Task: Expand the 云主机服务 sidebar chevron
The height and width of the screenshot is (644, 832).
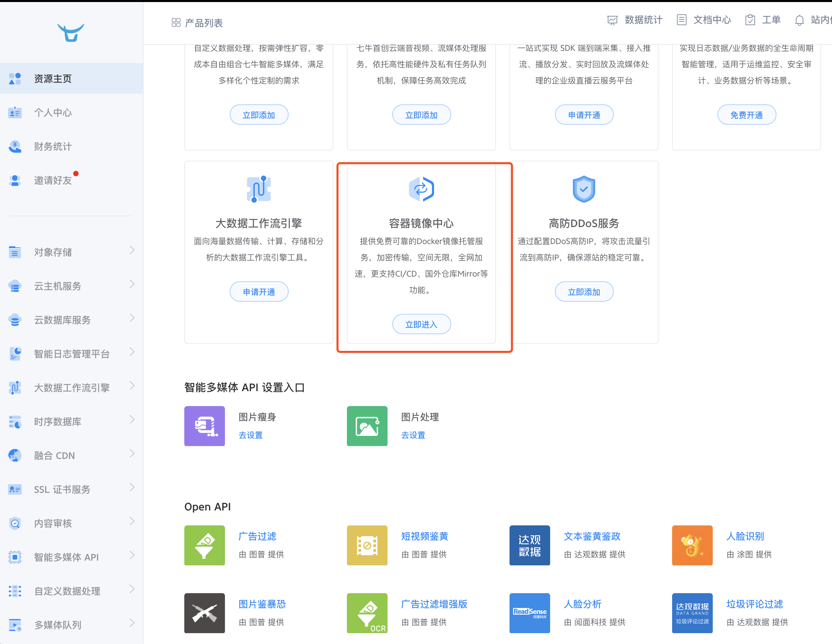Action: (132, 284)
